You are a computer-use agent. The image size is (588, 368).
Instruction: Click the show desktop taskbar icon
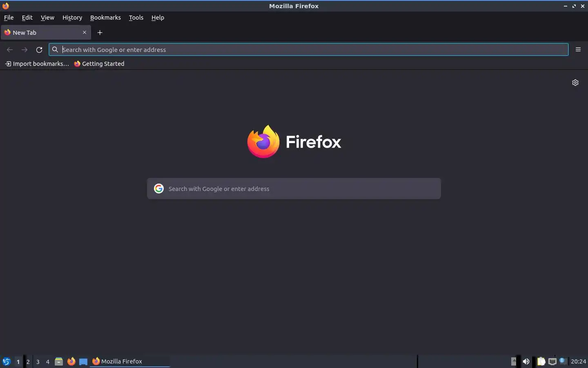(83, 361)
